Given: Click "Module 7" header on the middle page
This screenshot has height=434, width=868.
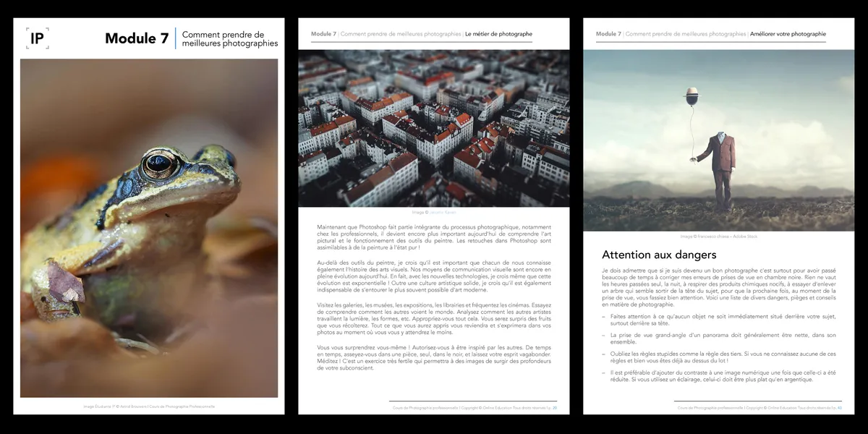Looking at the screenshot, I should 323,34.
